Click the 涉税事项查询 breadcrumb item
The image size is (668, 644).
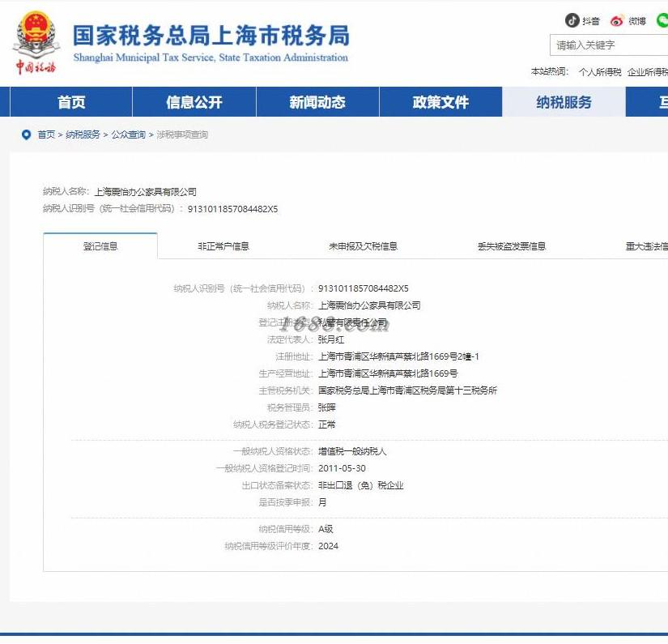pyautogui.click(x=182, y=134)
